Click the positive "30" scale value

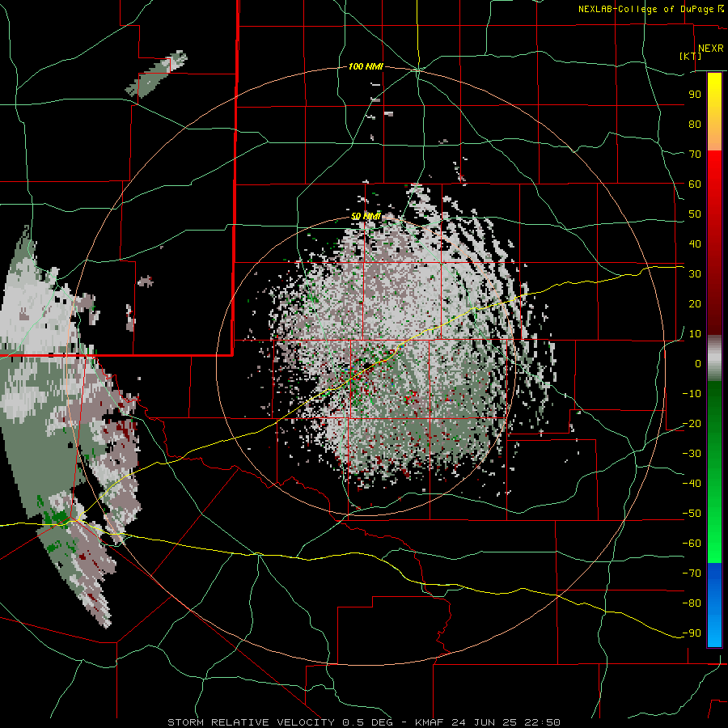(695, 274)
